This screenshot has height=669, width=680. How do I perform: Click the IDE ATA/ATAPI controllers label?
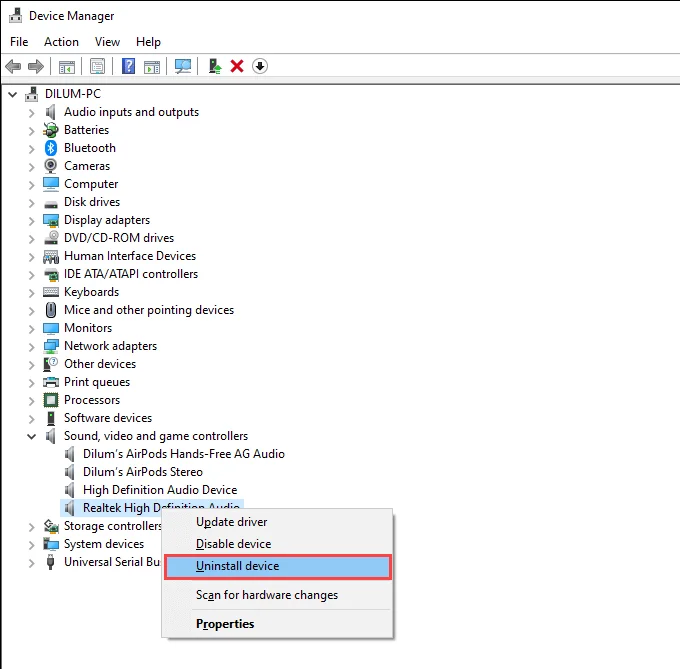click(x=131, y=274)
